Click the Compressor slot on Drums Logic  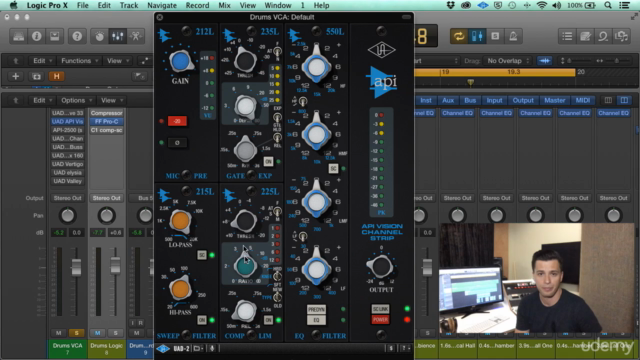[107, 113]
